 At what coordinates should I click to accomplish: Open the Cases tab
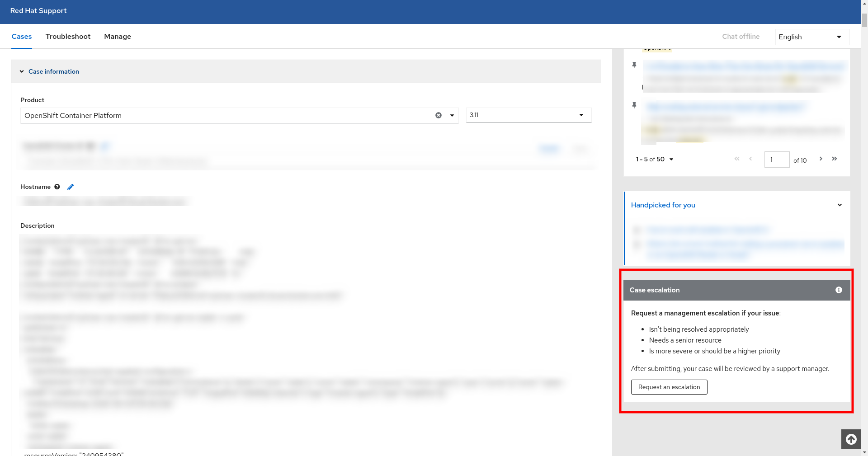point(22,37)
